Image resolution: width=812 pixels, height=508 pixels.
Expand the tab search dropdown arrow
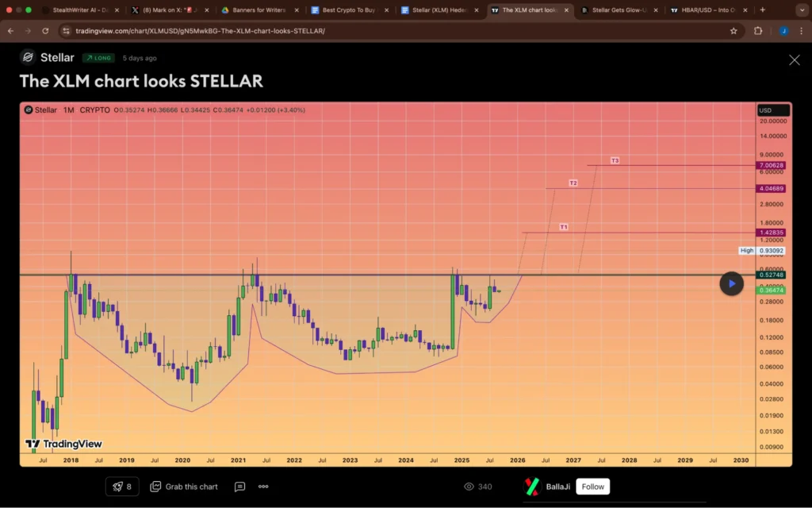point(802,10)
